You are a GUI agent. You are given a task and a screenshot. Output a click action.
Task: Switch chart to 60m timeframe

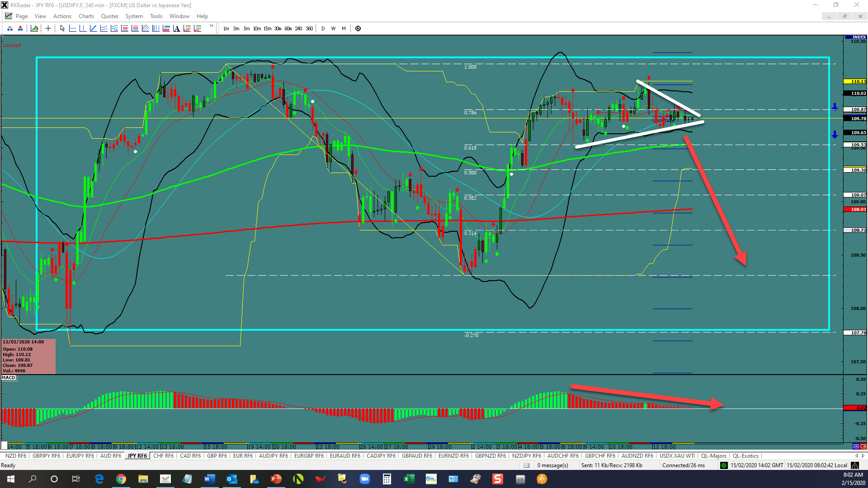coord(288,28)
